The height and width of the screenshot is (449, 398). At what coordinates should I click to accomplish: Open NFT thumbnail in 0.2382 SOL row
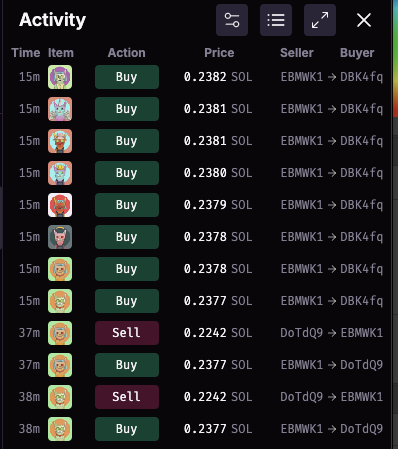60,77
